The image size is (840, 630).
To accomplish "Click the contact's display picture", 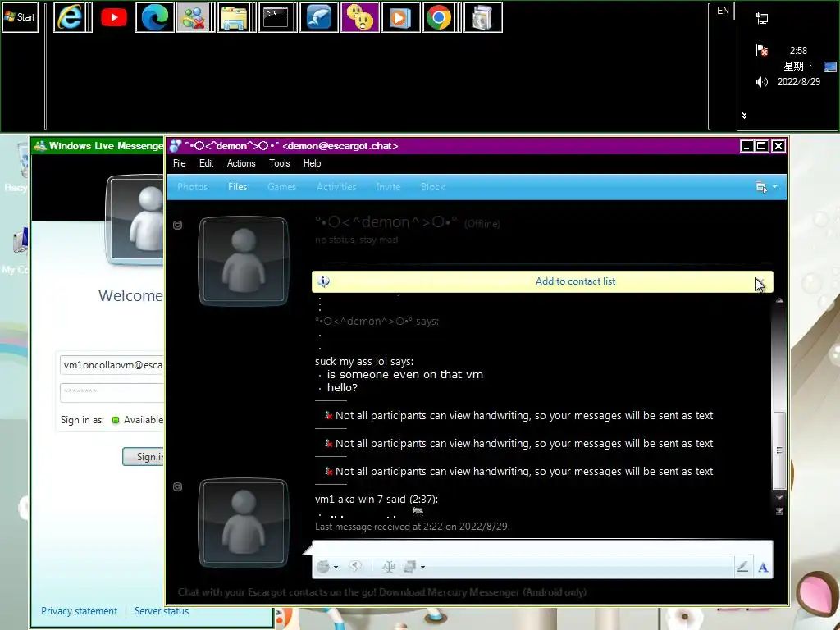I will (x=244, y=261).
